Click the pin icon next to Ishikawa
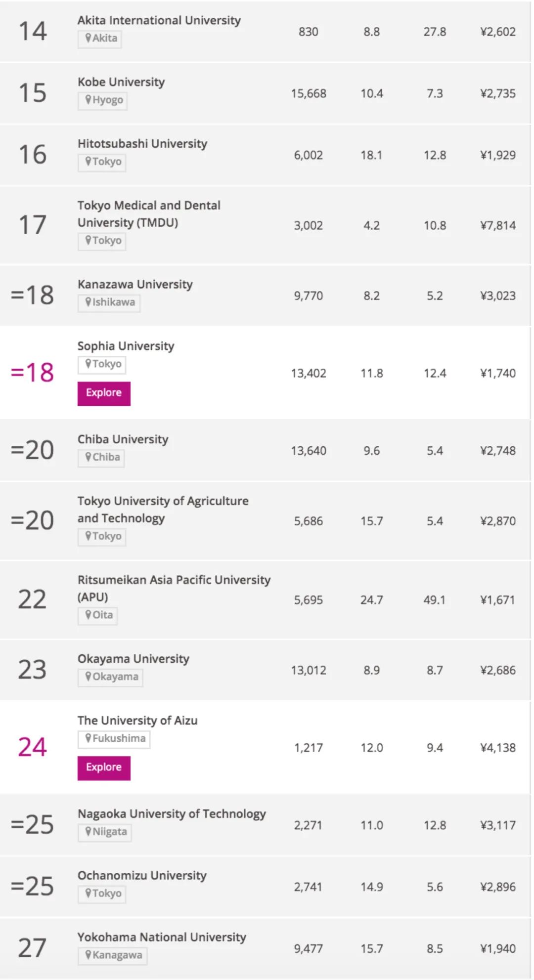The image size is (534, 980). tap(88, 302)
